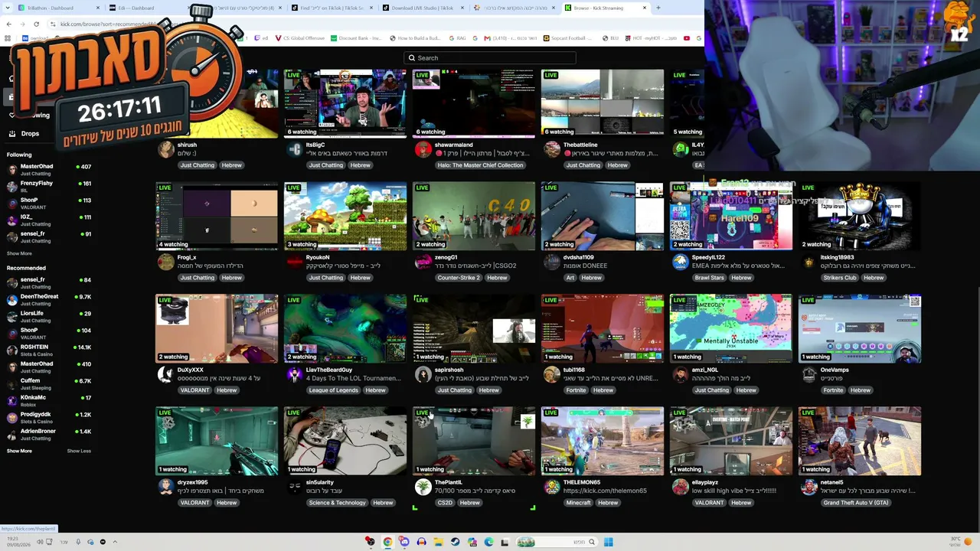This screenshot has height=551, width=980.
Task: Open File Explorer from the taskbar
Action: (438, 542)
